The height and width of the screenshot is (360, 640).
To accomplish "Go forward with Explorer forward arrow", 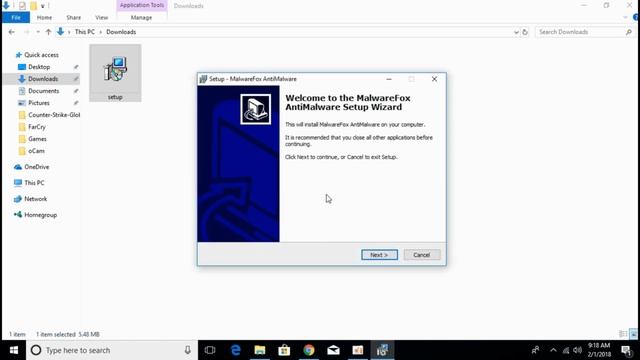I will click(26, 32).
